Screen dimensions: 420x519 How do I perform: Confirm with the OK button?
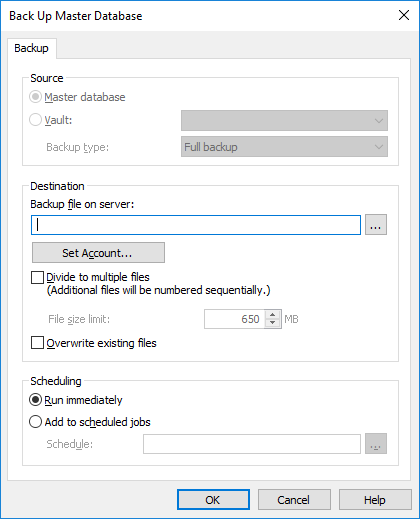pos(213,500)
